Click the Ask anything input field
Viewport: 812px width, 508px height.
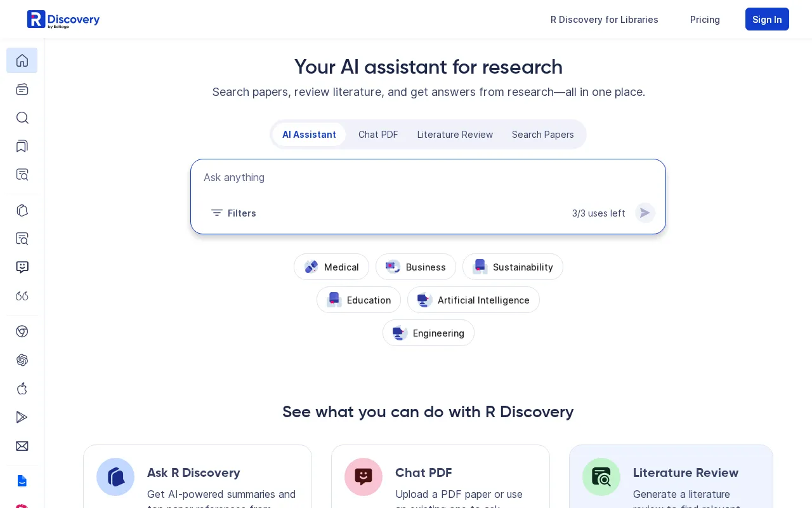pos(428,178)
